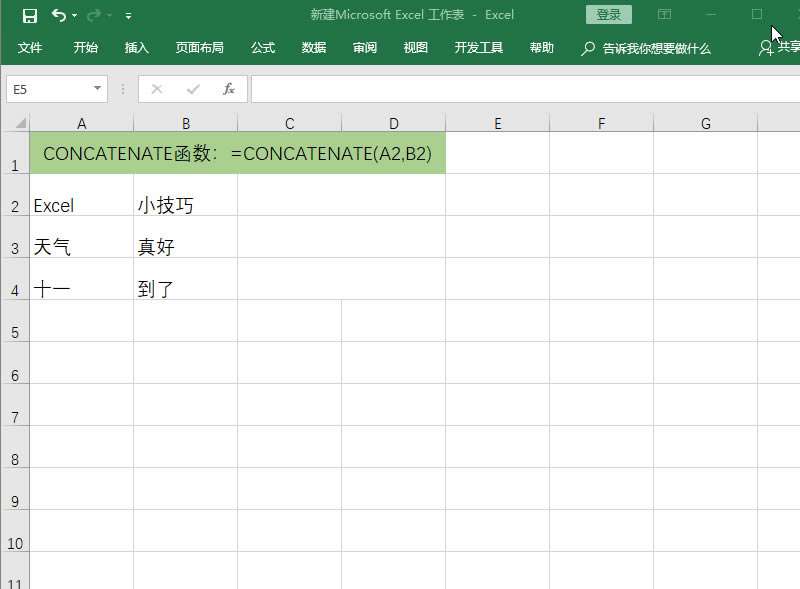The image size is (800, 589).
Task: Open the 文件 menu tab
Action: (x=30, y=48)
